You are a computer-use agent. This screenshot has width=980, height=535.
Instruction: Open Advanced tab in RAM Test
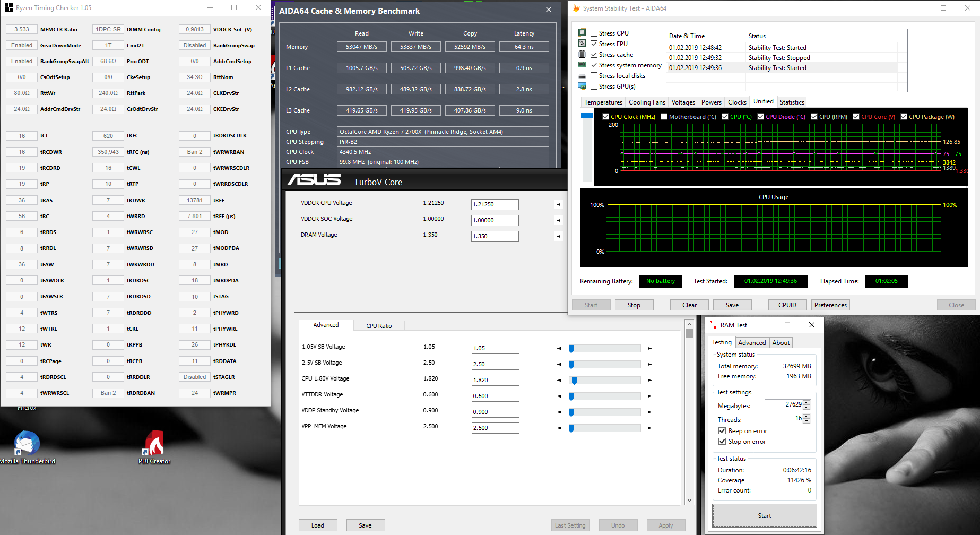pos(752,343)
